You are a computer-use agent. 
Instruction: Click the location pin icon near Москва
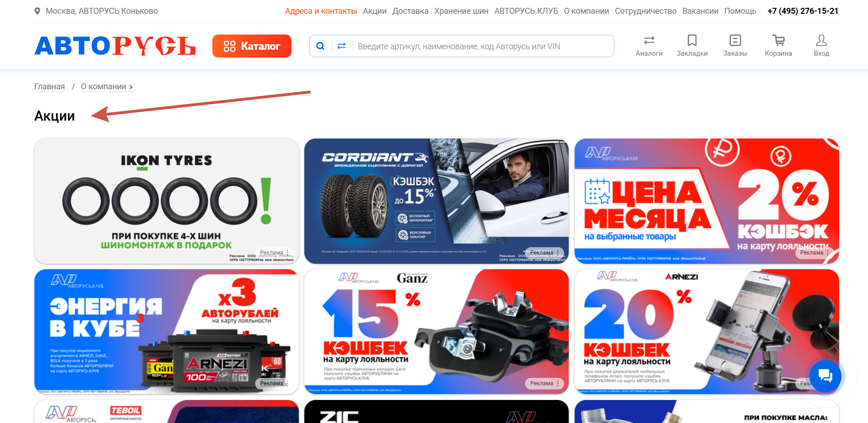pos(37,11)
